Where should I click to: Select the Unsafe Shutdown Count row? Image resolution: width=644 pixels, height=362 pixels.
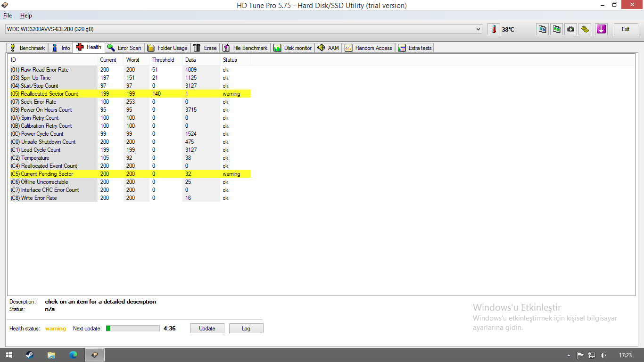tap(129, 142)
